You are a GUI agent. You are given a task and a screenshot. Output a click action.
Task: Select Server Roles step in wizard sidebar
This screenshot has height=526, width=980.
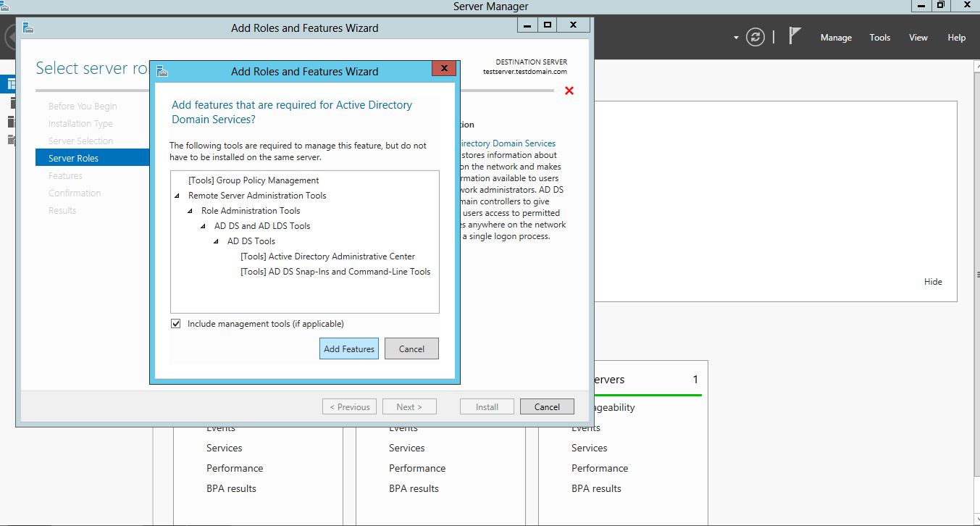73,158
